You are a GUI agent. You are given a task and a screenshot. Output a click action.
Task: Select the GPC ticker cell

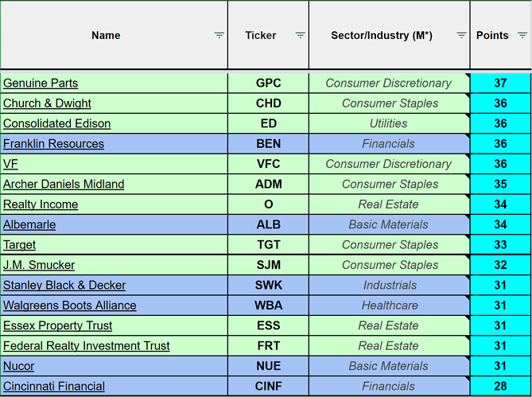click(x=268, y=83)
